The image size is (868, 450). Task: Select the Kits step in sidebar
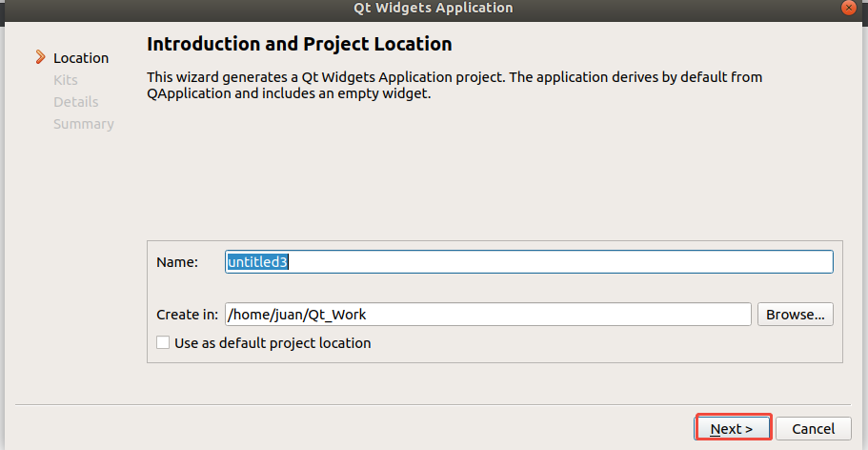tap(66, 80)
